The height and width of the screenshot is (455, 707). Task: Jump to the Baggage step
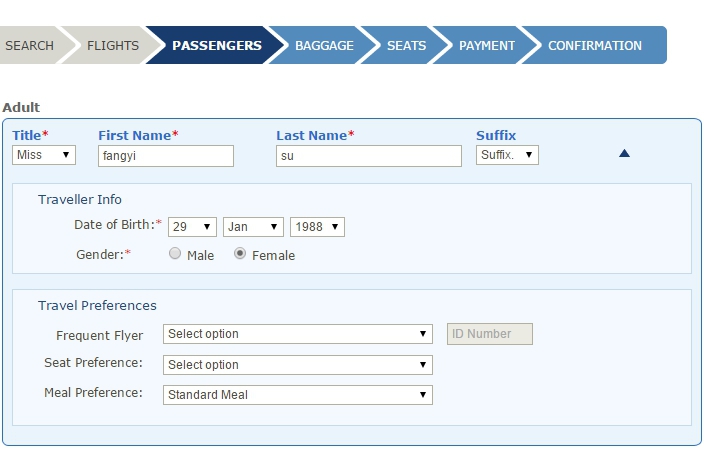pyautogui.click(x=324, y=46)
